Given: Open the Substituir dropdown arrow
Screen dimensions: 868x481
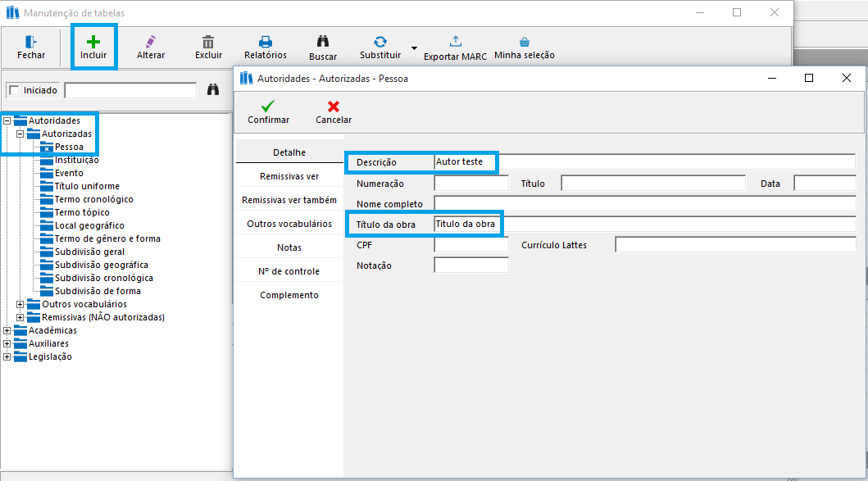Looking at the screenshot, I should coord(414,48).
